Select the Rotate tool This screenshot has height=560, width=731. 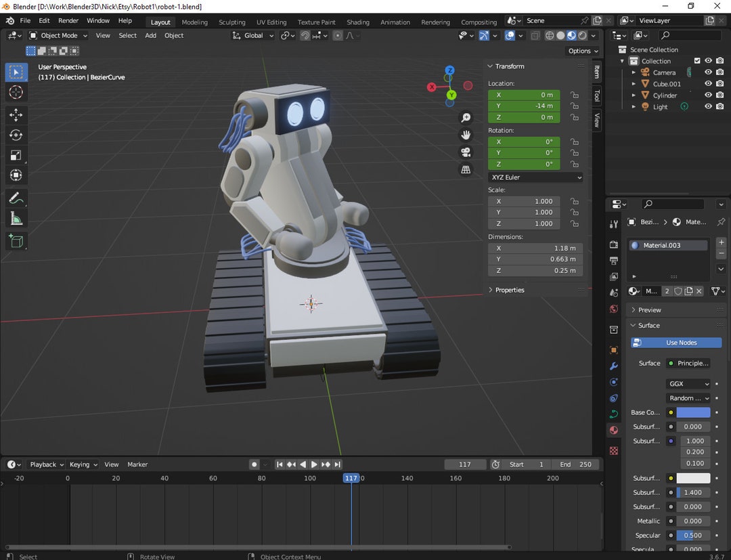tap(16, 135)
